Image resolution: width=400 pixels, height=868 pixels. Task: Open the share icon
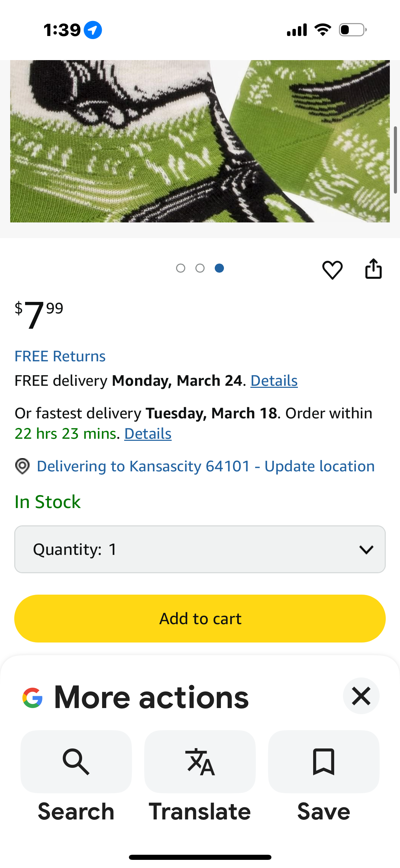(373, 269)
